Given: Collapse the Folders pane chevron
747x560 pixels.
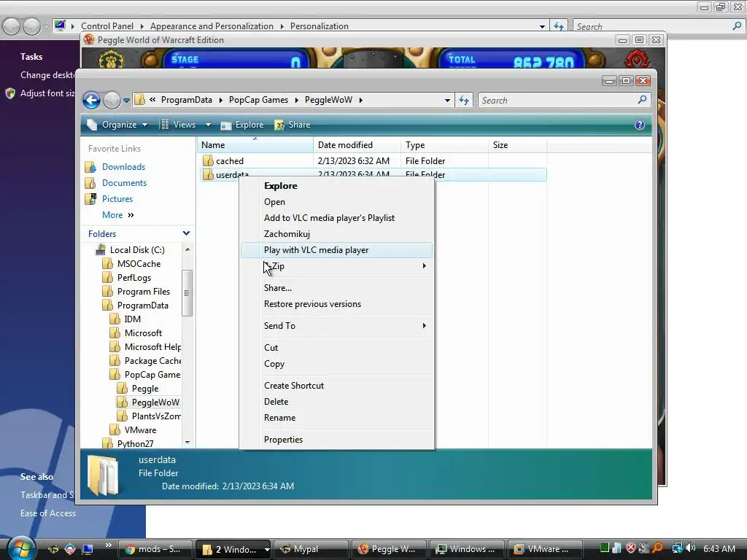Looking at the screenshot, I should coord(186,233).
